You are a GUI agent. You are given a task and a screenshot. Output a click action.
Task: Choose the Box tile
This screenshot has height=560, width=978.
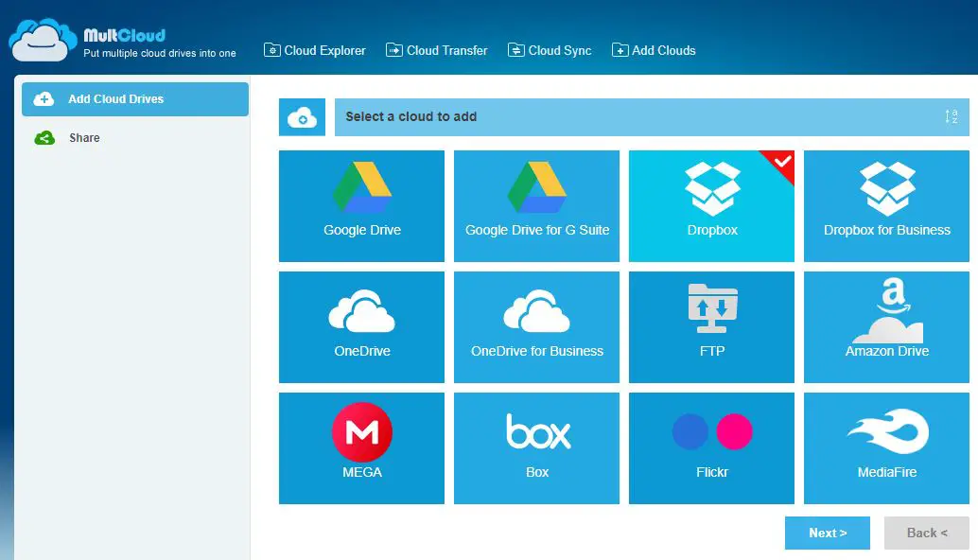(537, 447)
